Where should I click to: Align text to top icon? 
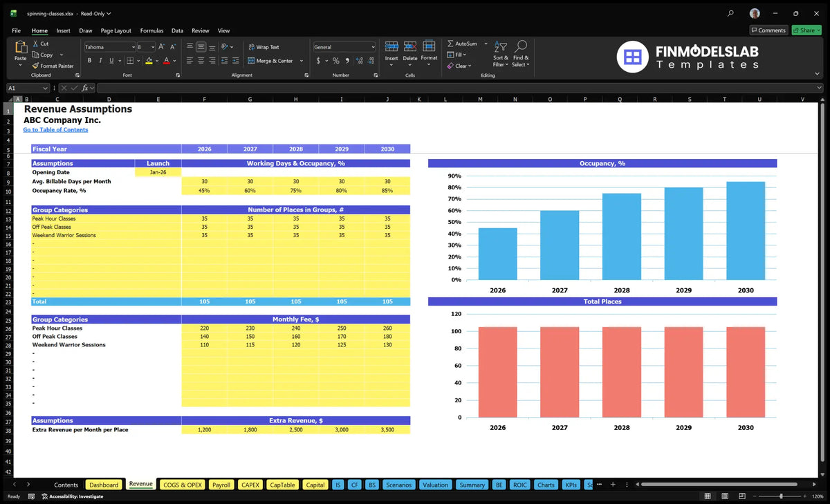(190, 47)
